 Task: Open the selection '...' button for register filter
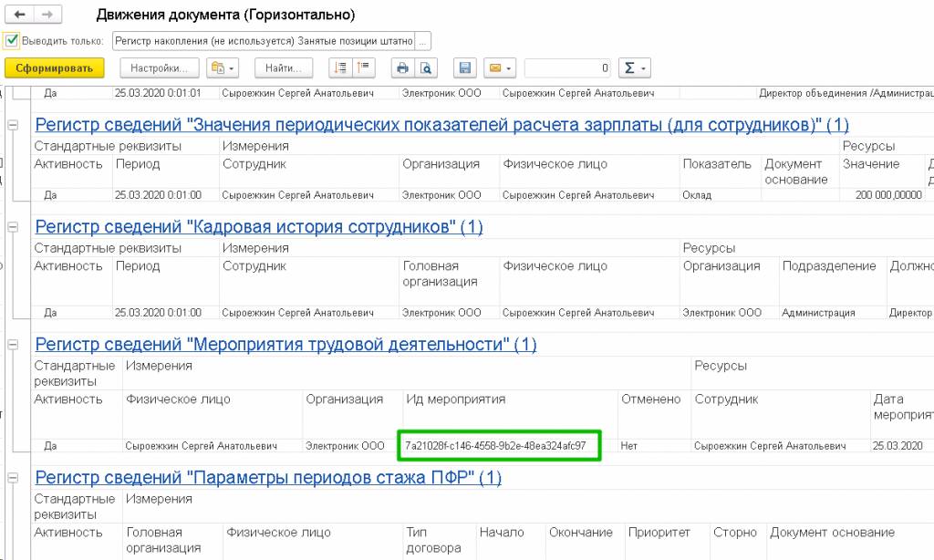pos(422,41)
